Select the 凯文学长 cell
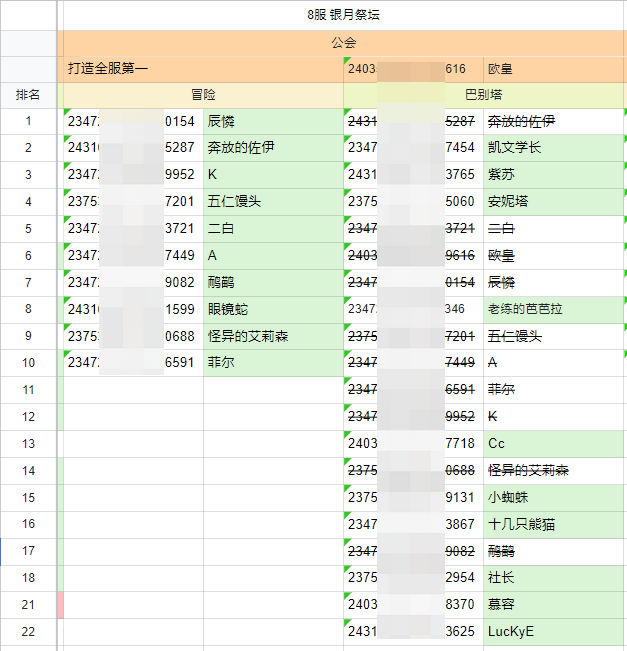This screenshot has width=627, height=651. pos(552,148)
